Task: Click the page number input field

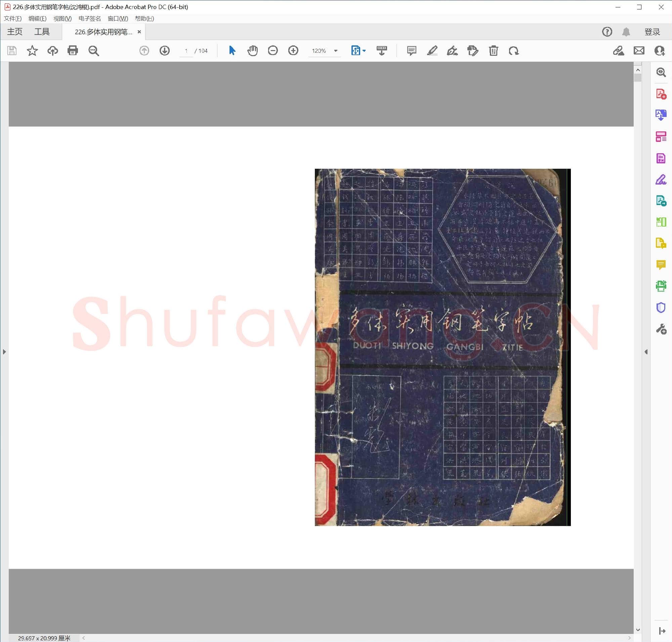Action: pyautogui.click(x=186, y=51)
